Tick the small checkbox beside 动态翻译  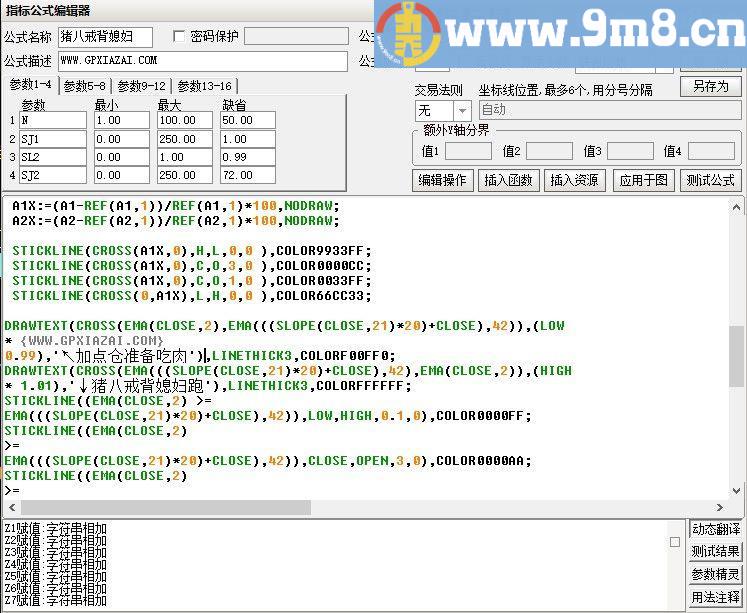tap(675, 542)
